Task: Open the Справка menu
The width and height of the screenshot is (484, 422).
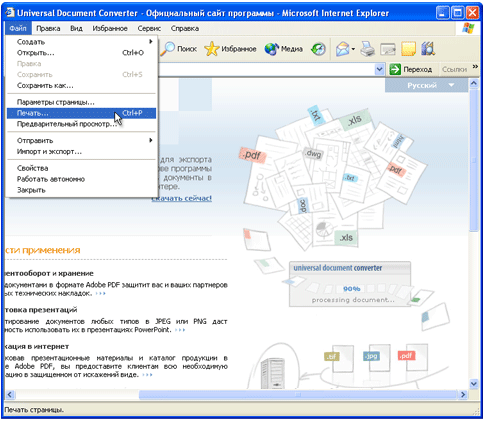Action: [185, 28]
